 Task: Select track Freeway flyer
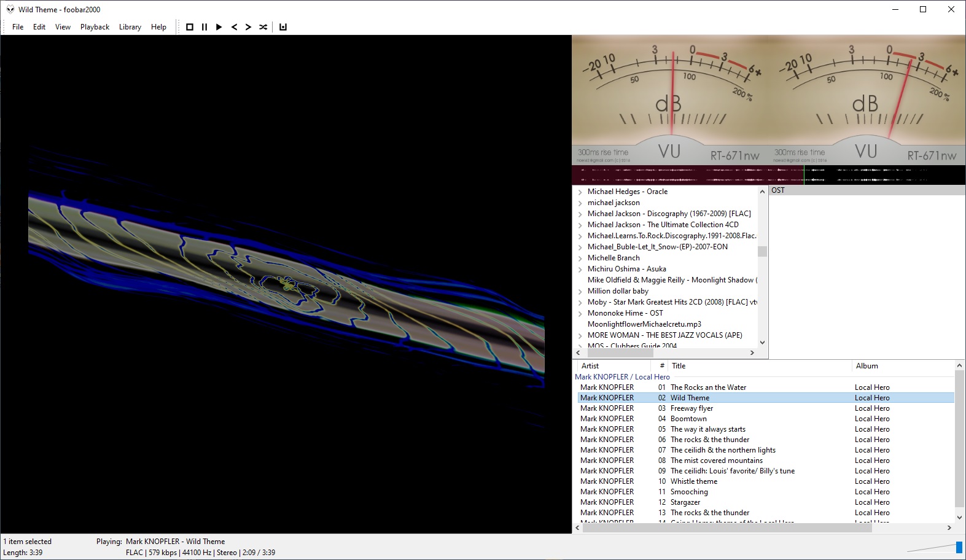pos(766,408)
